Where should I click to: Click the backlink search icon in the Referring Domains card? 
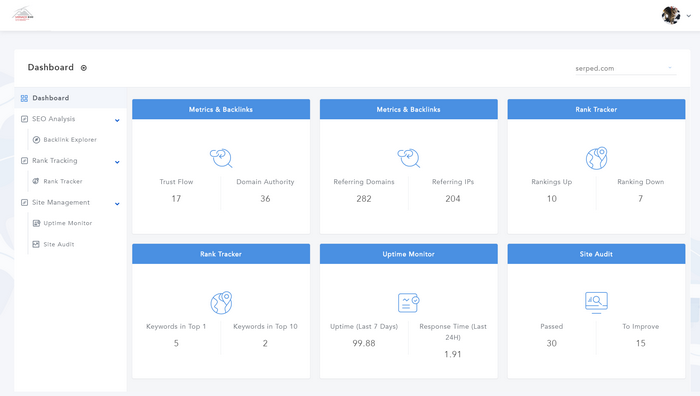[408, 158]
